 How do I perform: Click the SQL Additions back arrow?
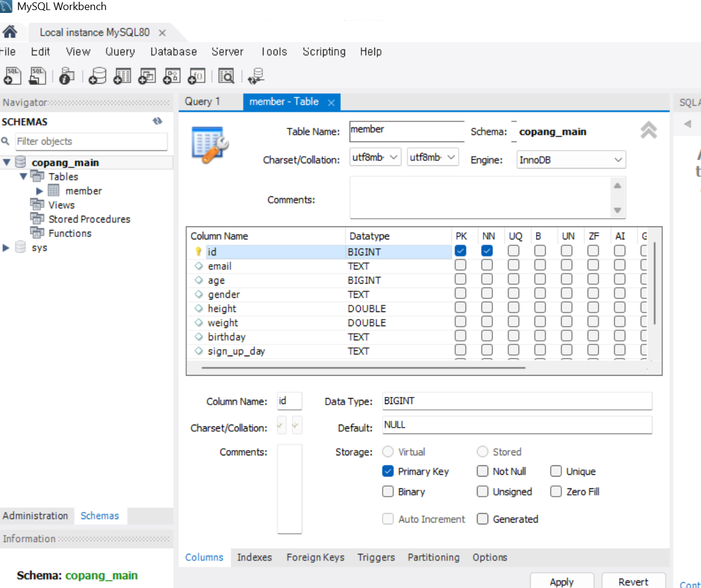pos(687,123)
